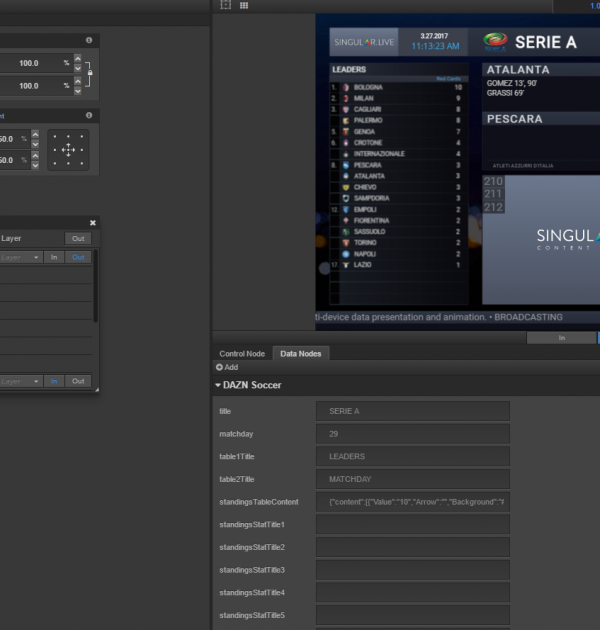Viewport: 600px width, 630px height.
Task: Click the empty standingsStatTitle4 field
Action: tap(413, 593)
